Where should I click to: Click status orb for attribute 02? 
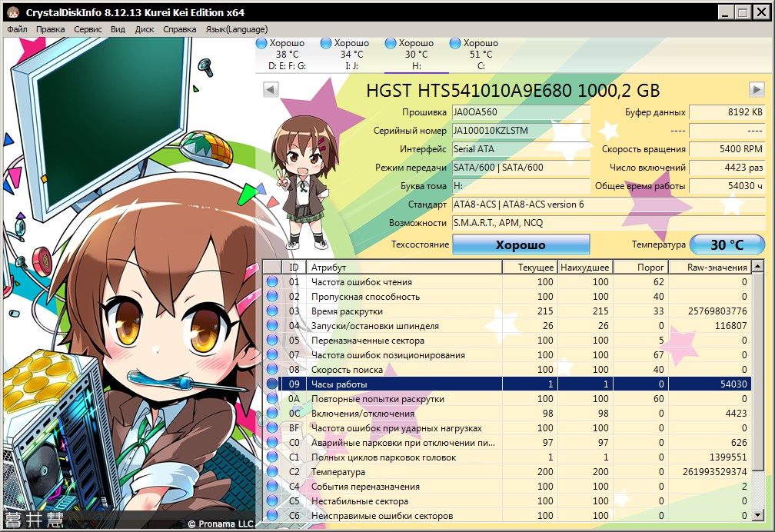pyautogui.click(x=272, y=297)
